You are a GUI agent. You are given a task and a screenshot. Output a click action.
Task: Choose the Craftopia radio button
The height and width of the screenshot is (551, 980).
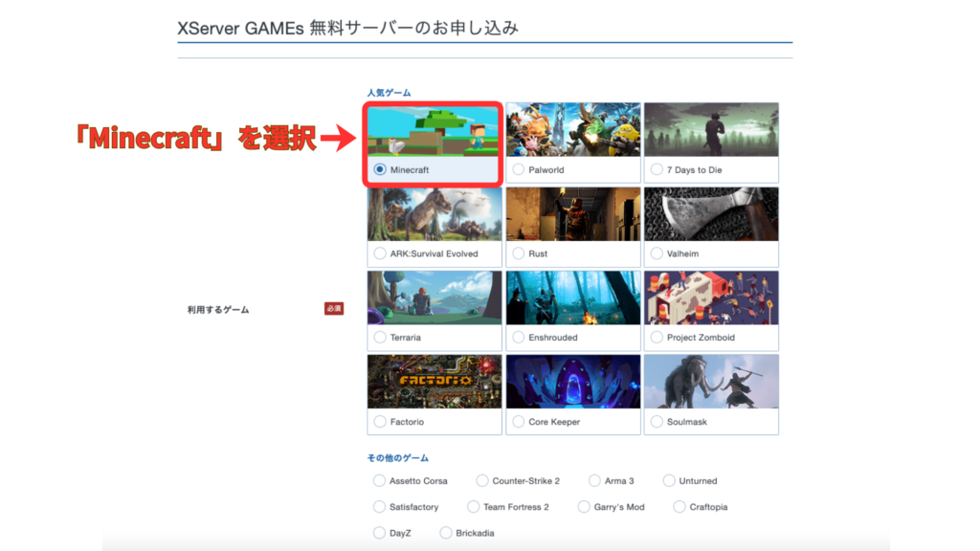click(x=679, y=507)
